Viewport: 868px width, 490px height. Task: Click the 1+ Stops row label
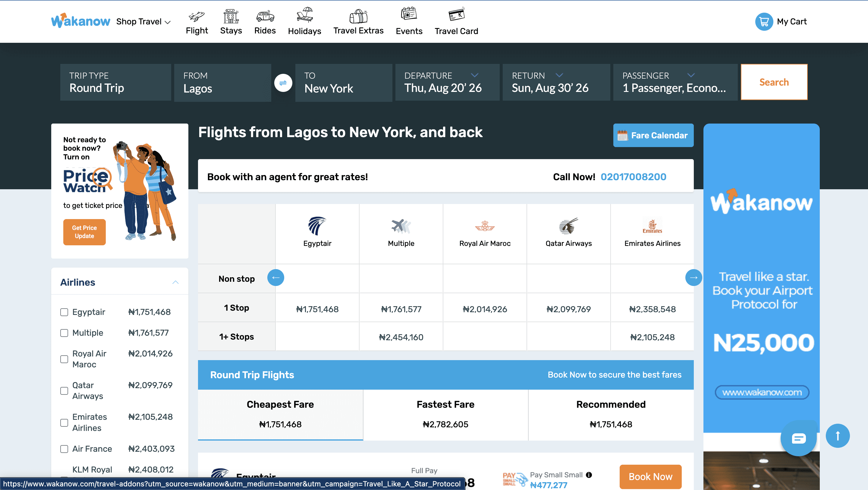[237, 337]
